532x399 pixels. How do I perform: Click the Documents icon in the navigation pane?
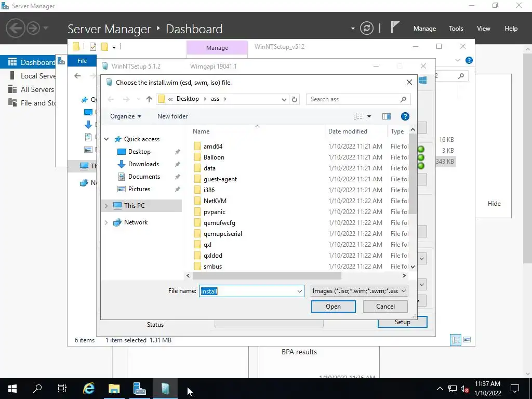(121, 177)
